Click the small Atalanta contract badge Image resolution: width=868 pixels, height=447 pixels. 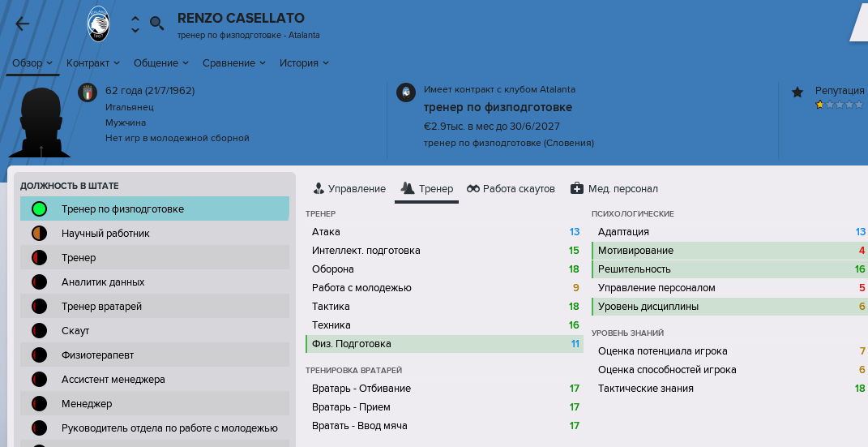pyautogui.click(x=406, y=92)
